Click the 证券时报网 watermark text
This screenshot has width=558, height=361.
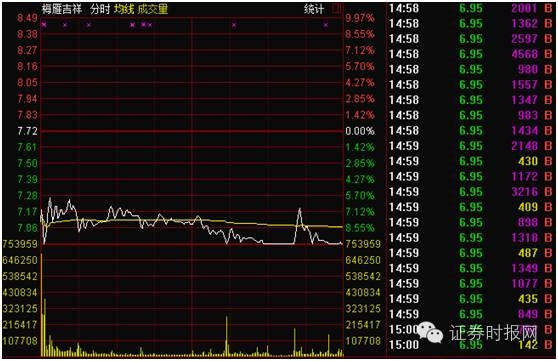493,333
